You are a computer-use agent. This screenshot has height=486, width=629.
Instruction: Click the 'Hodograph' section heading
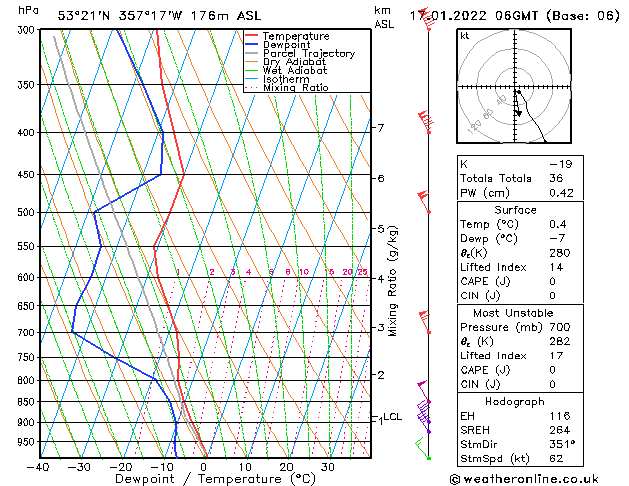[515, 401]
